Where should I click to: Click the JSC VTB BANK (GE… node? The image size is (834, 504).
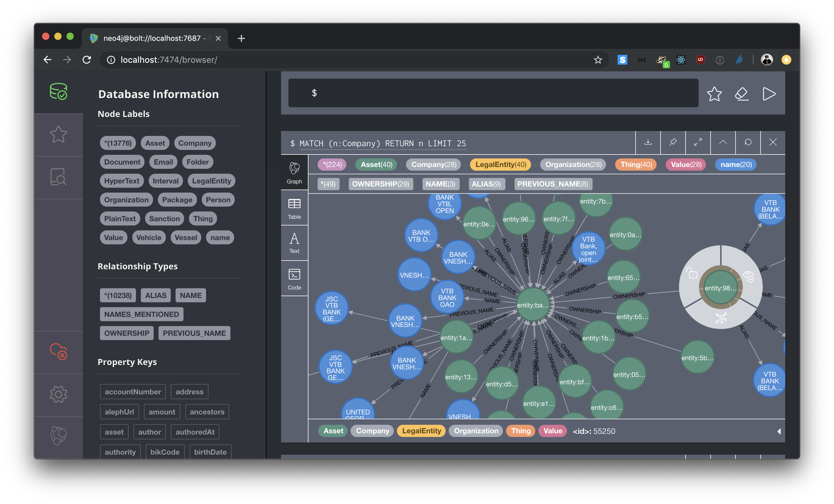tap(331, 308)
